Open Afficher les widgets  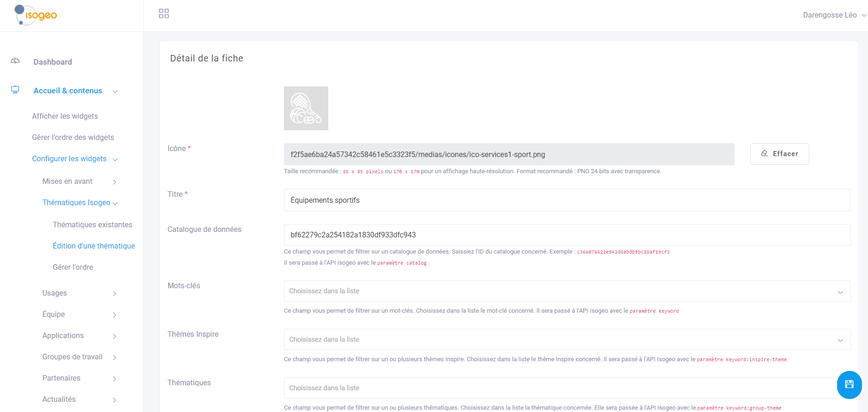point(65,116)
